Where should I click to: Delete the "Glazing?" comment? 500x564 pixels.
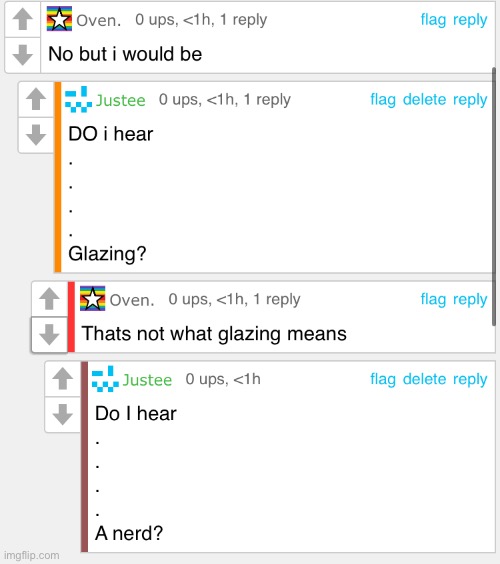click(424, 99)
